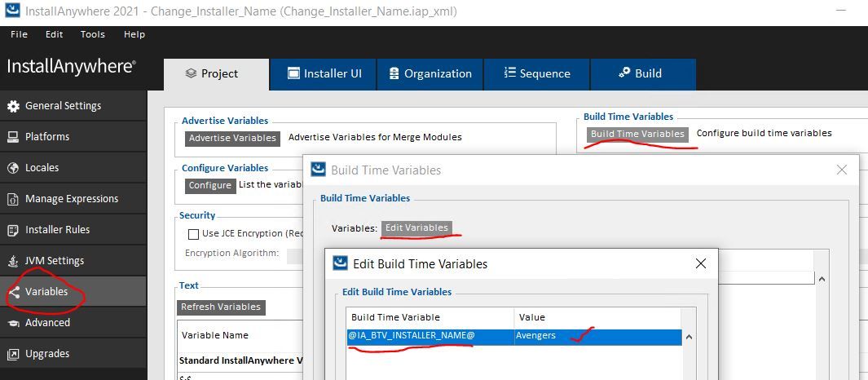Open the File menu

coord(19,34)
